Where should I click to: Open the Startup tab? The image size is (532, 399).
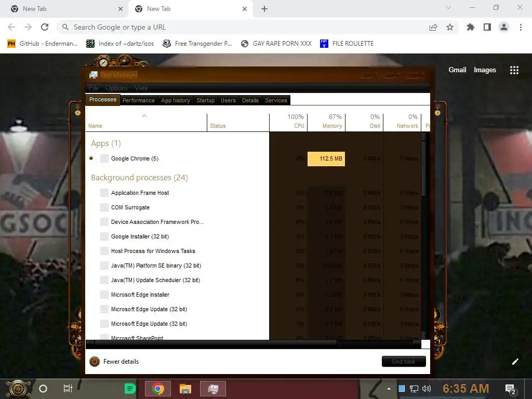(205, 100)
